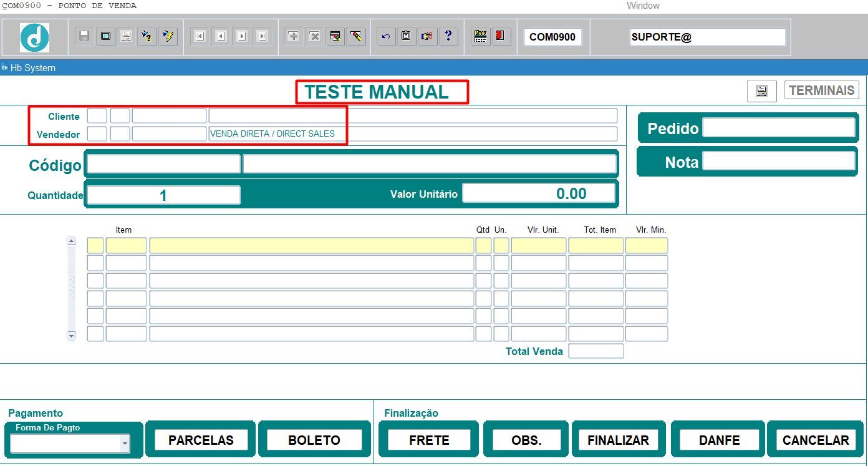868x466 pixels.
Task: Click scroll down arrow of items list
Action: (71, 336)
